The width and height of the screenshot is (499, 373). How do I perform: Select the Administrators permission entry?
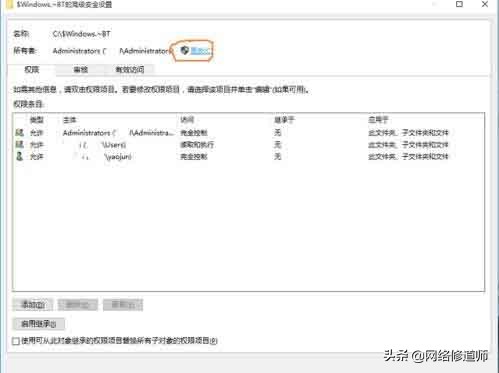pyautogui.click(x=248, y=133)
